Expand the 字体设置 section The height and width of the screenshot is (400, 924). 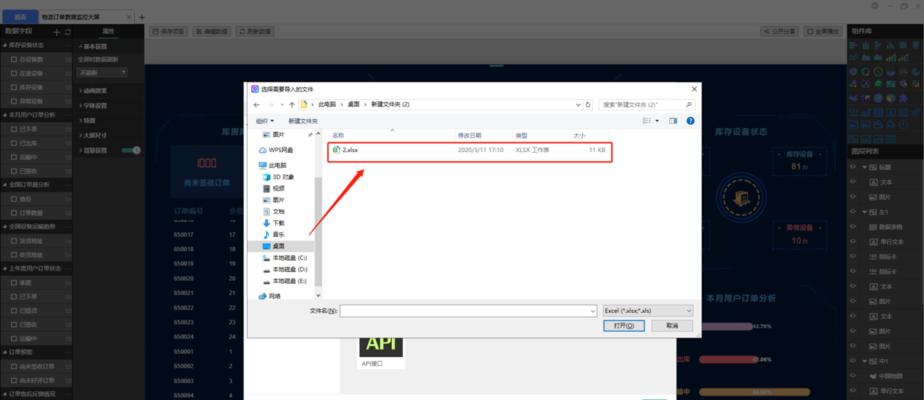(x=94, y=106)
